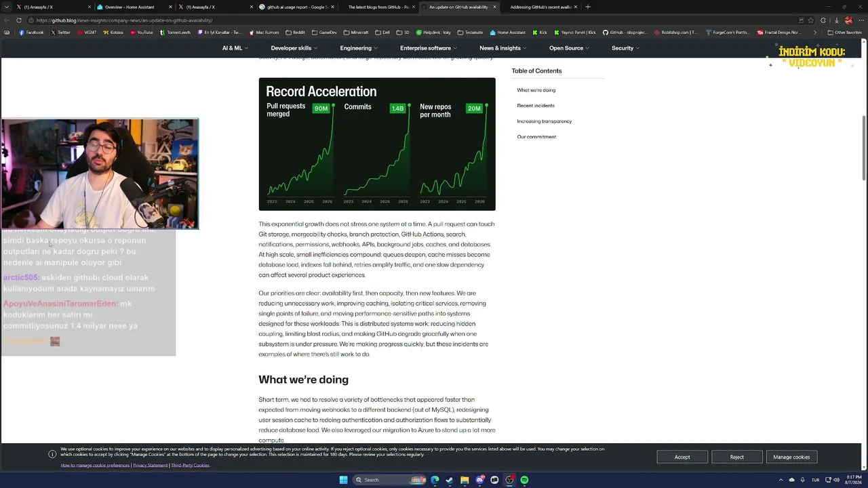The height and width of the screenshot is (488, 868).
Task: Favorite this page with the star icon
Action: [810, 20]
